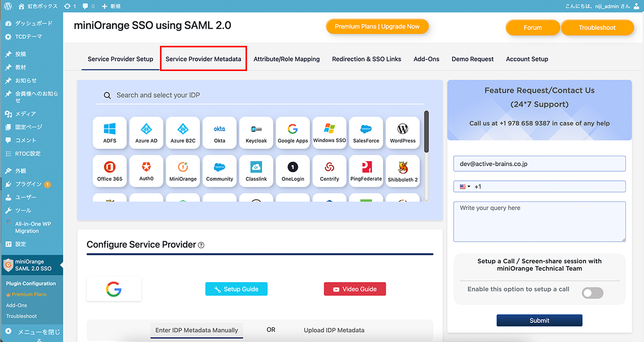The width and height of the screenshot is (644, 342).
Task: Select the ADFS identity provider tile
Action: [x=110, y=133]
